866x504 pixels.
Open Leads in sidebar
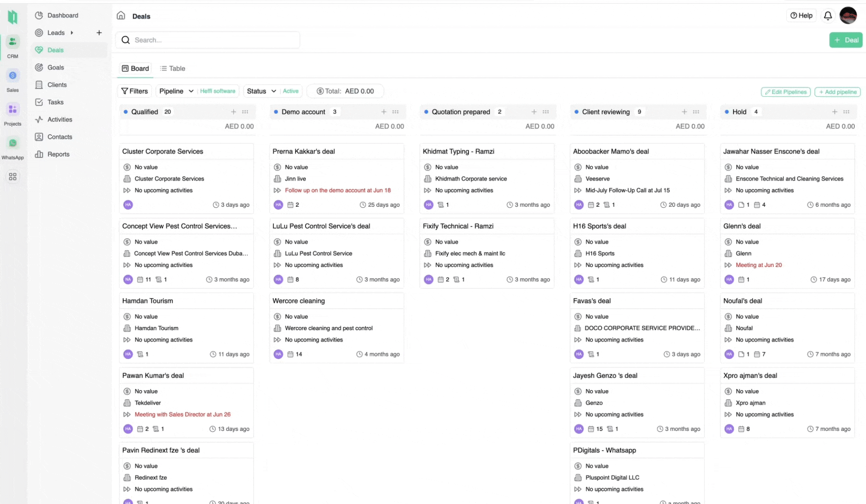pos(56,33)
